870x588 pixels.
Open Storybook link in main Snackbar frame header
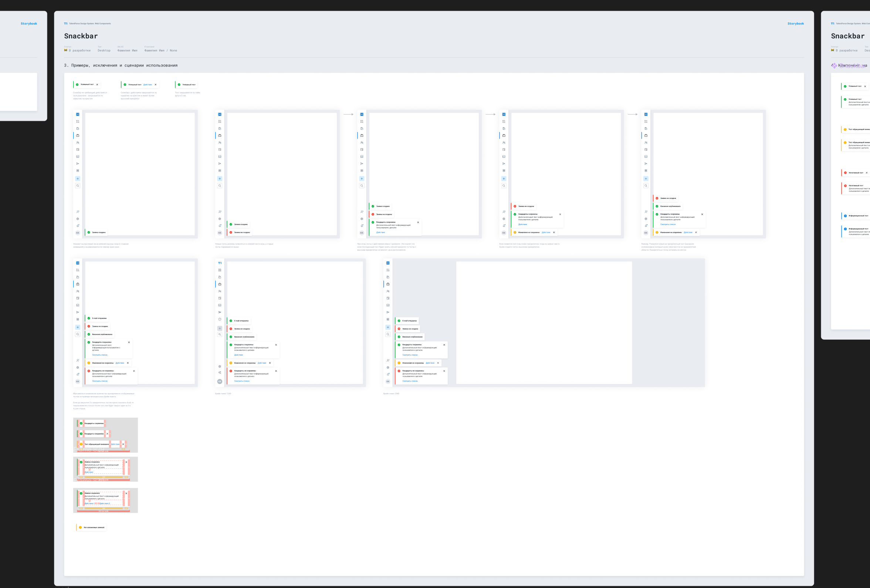click(795, 24)
